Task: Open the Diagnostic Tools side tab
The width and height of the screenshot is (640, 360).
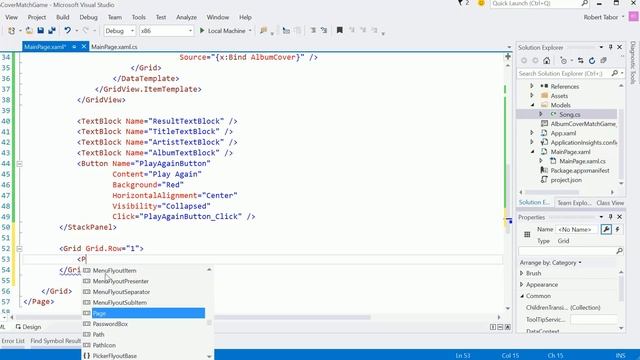Action: [x=633, y=62]
